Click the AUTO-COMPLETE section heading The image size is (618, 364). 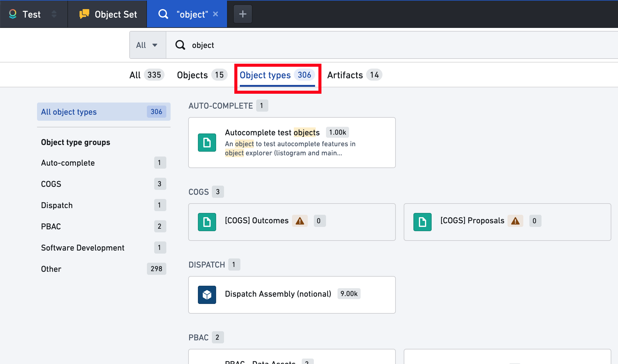click(x=221, y=106)
